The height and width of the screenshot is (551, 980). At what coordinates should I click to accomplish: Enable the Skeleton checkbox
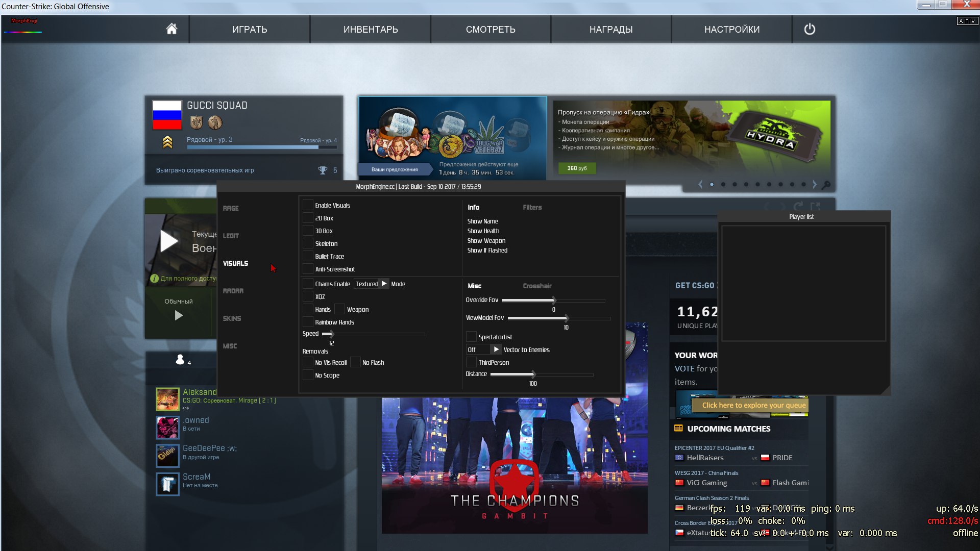(x=308, y=243)
